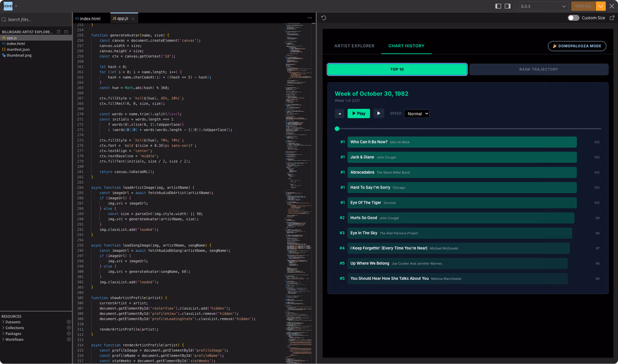Add a new Package resource

pos(69,333)
